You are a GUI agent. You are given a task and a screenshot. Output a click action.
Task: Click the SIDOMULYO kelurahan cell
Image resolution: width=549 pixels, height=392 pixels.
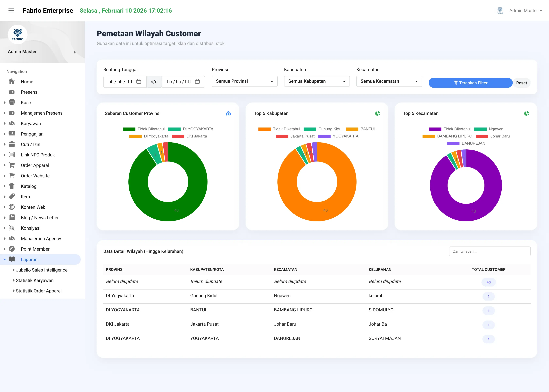pos(381,310)
